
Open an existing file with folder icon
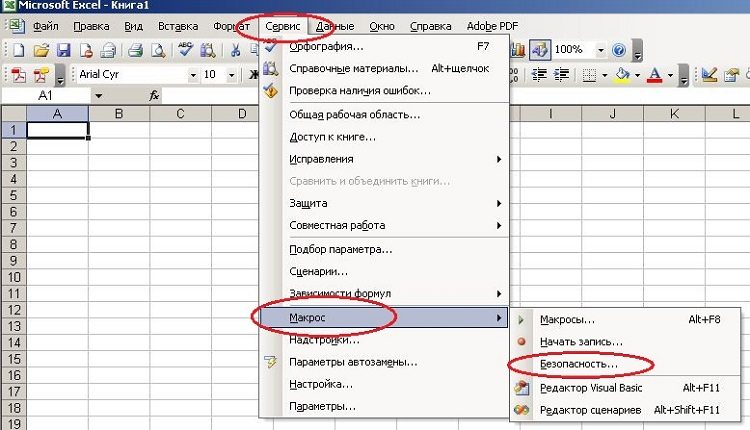pyautogui.click(x=41, y=50)
